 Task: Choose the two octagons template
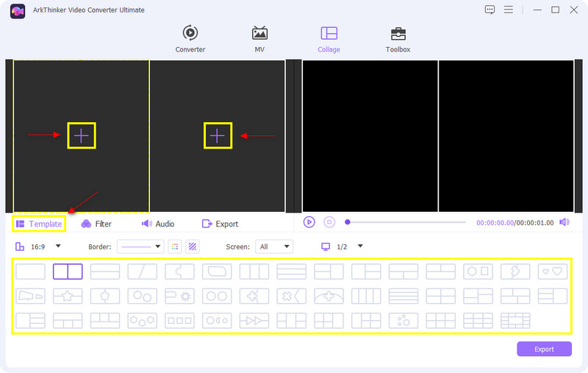(x=217, y=296)
